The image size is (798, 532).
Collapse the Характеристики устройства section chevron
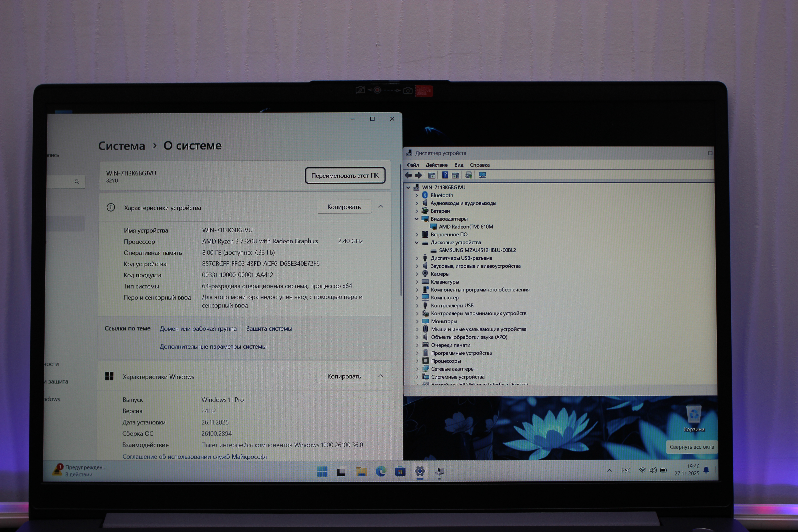pos(381,207)
